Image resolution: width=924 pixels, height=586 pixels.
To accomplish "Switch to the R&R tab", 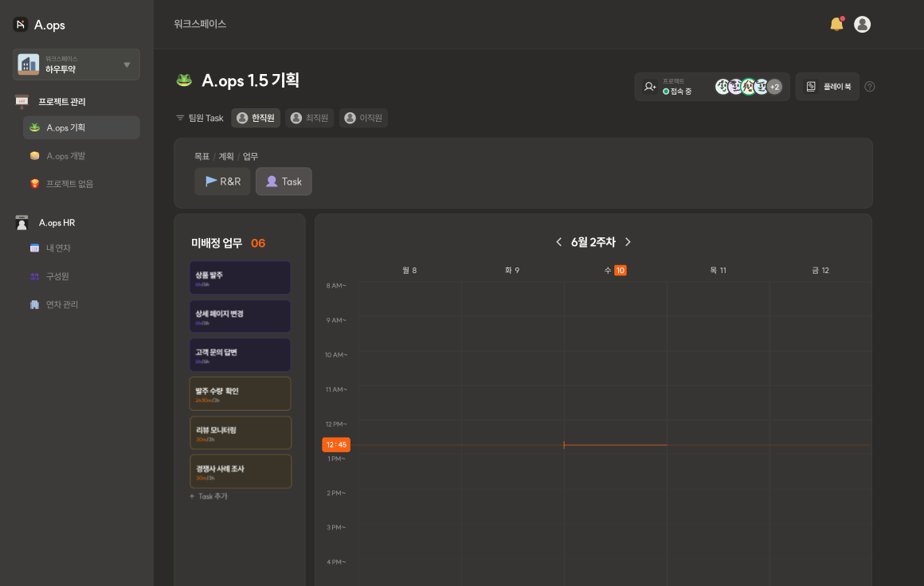I will [223, 182].
